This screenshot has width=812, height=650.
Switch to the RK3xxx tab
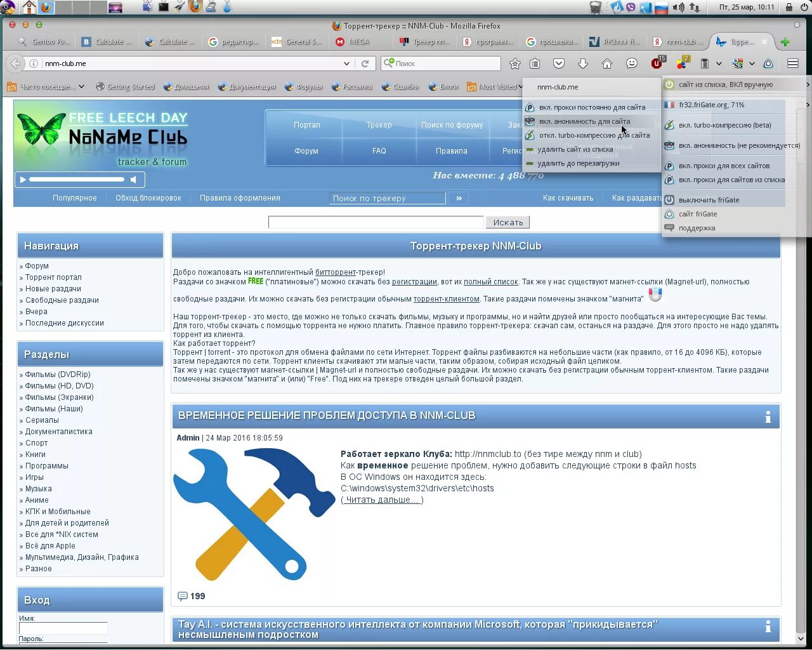[614, 42]
